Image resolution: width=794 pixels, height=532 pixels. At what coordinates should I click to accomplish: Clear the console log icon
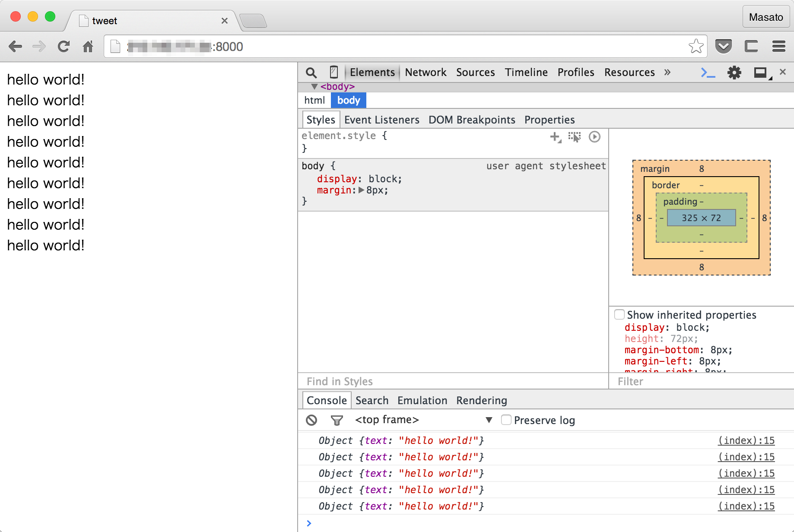point(311,420)
